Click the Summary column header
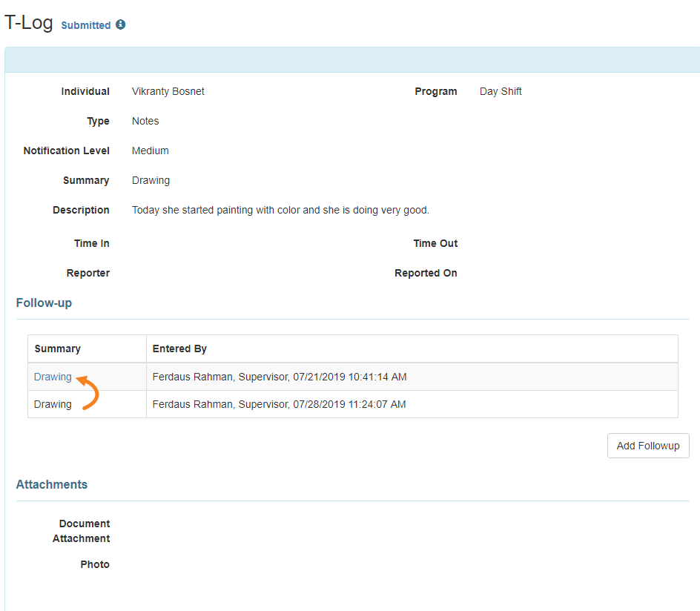700x611 pixels. click(58, 349)
